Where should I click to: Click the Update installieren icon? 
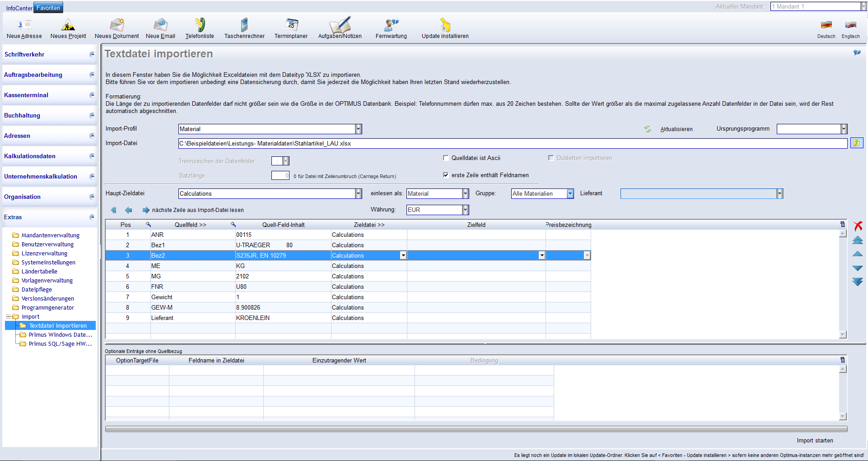coord(445,25)
